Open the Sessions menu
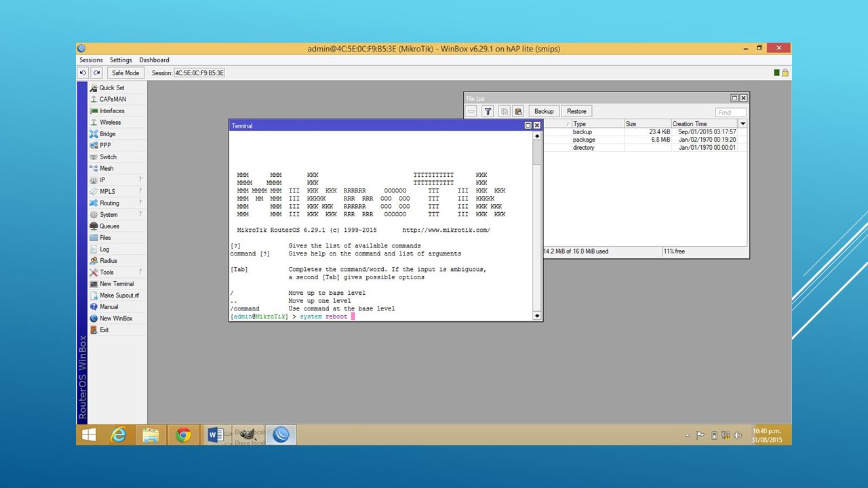The image size is (868, 488). pos(91,60)
